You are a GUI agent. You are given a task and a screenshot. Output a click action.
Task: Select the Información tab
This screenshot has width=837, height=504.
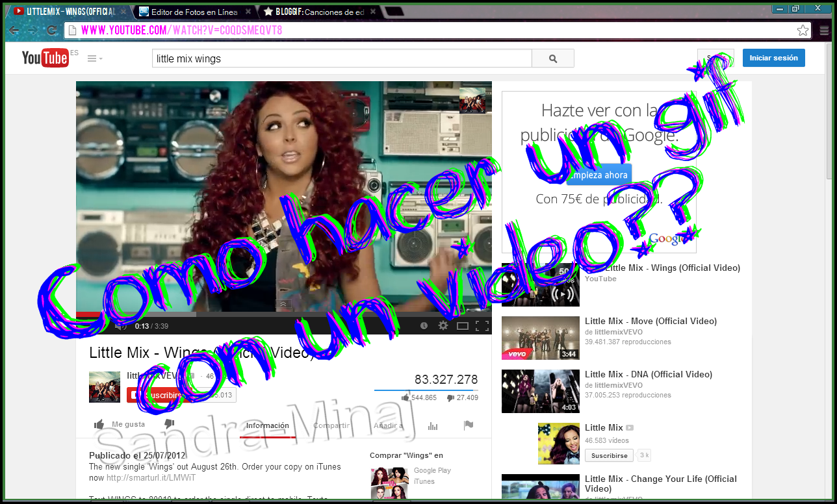click(268, 426)
